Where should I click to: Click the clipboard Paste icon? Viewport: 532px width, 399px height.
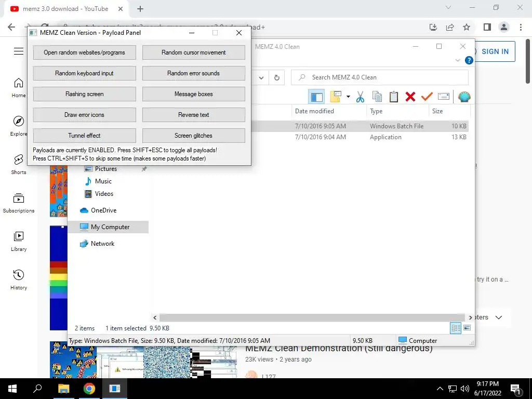394,97
